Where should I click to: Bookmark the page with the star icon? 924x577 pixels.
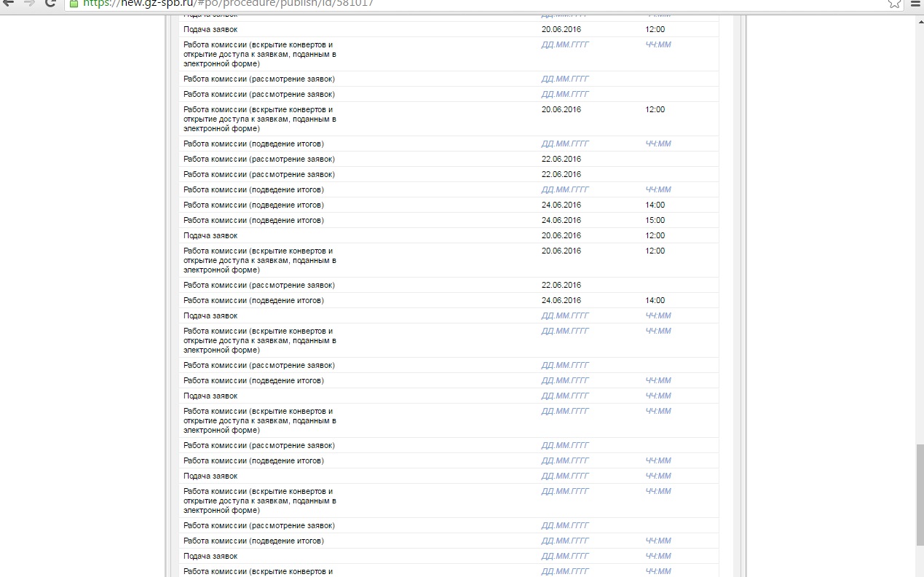pos(894,3)
